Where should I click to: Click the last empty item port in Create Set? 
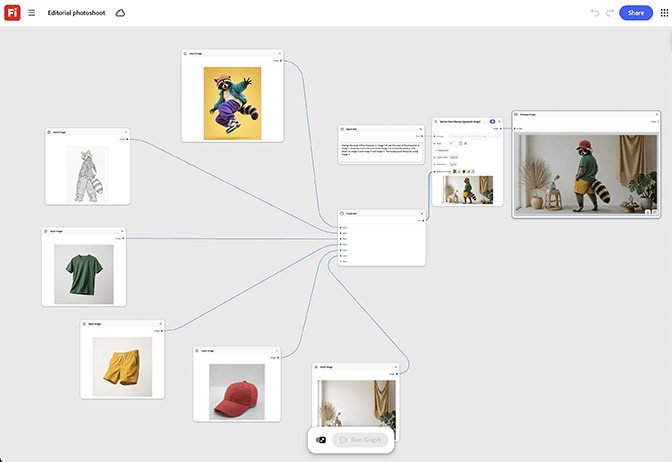(x=341, y=261)
